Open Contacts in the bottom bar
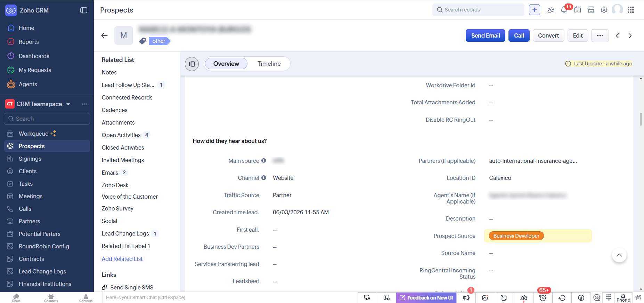Screen dimensions: 644x303 click(86, 298)
